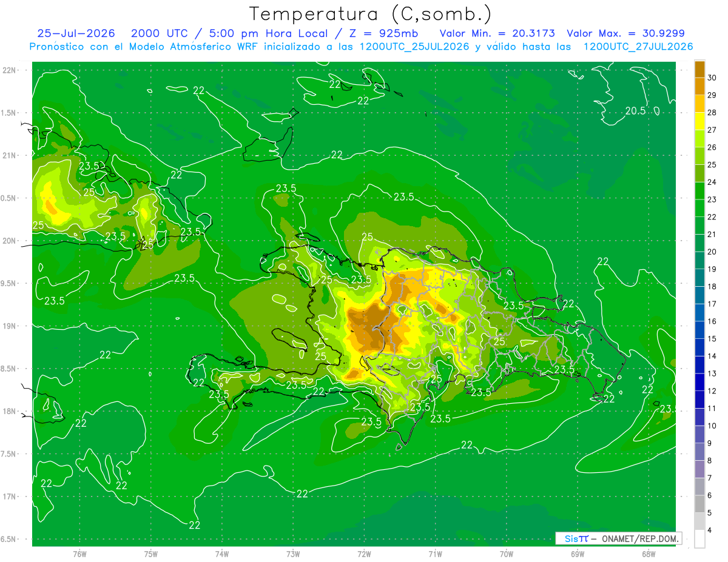Click the colorbar swatch between 25 and 26
The height and width of the screenshot is (562, 728).
point(699,156)
